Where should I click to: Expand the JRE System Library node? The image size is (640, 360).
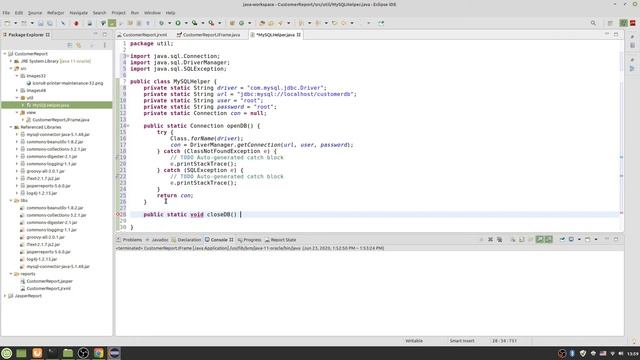click(x=11, y=61)
